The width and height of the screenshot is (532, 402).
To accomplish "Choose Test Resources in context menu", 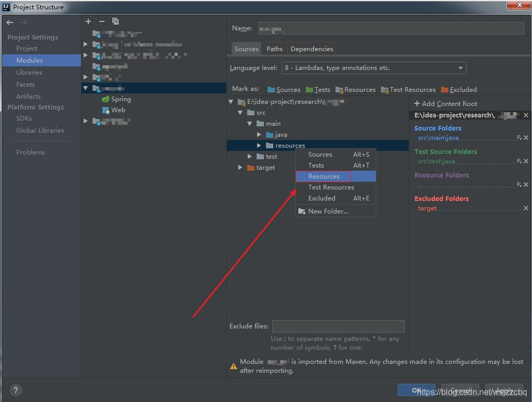I will point(336,187).
